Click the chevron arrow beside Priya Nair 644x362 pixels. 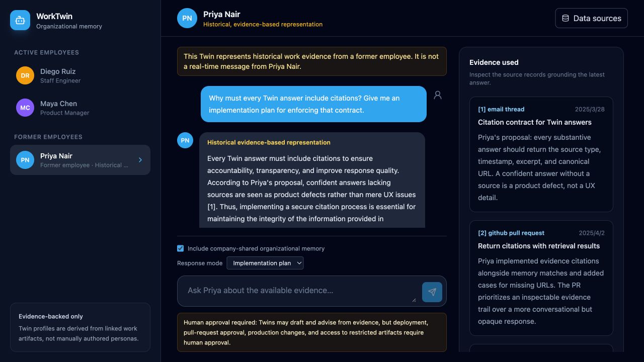(x=140, y=160)
